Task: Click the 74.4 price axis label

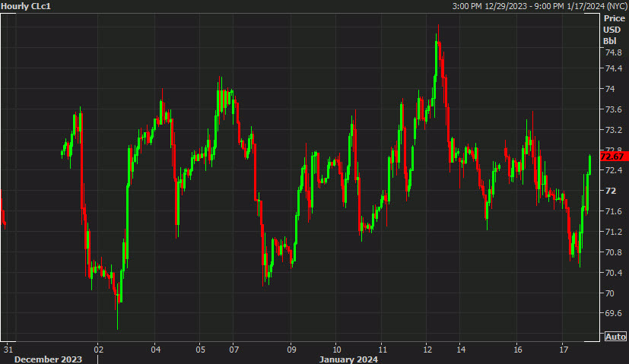Action: point(613,68)
